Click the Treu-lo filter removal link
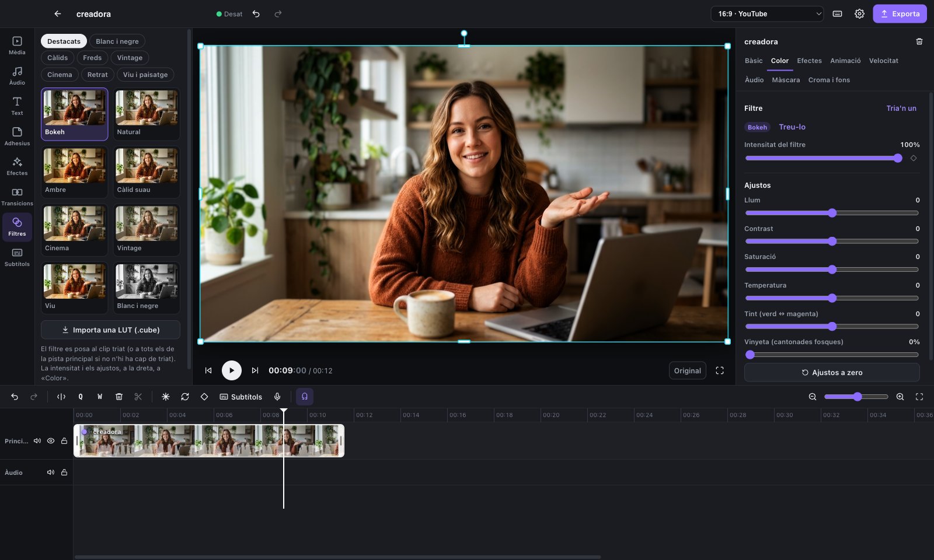 click(792, 127)
